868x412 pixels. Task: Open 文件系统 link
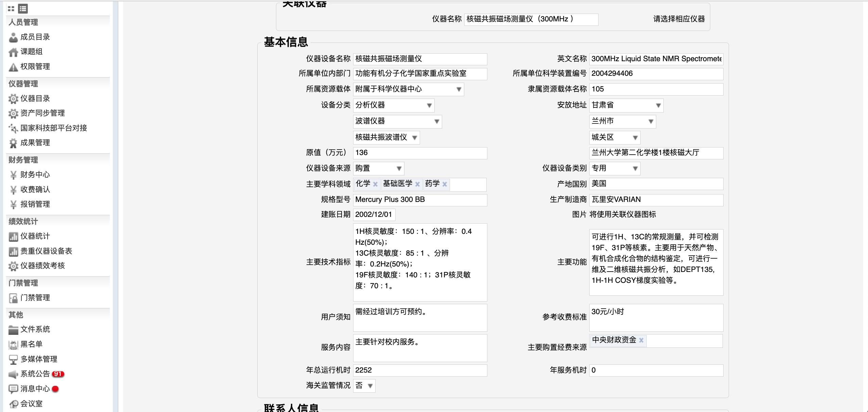click(35, 329)
